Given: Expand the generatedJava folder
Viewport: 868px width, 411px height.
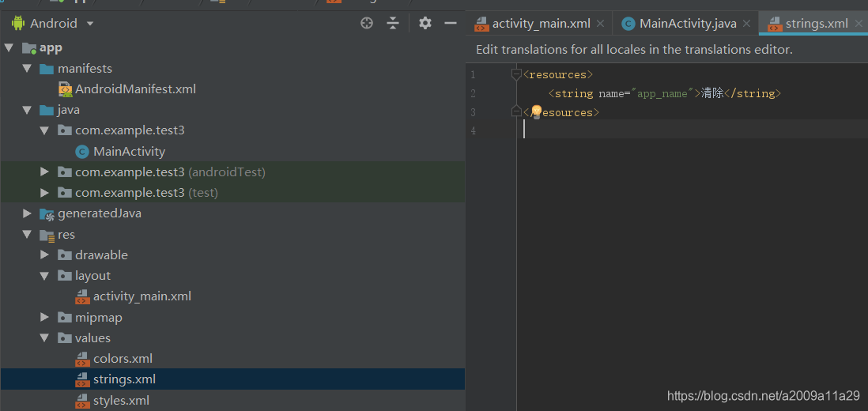Looking at the screenshot, I should (27, 213).
